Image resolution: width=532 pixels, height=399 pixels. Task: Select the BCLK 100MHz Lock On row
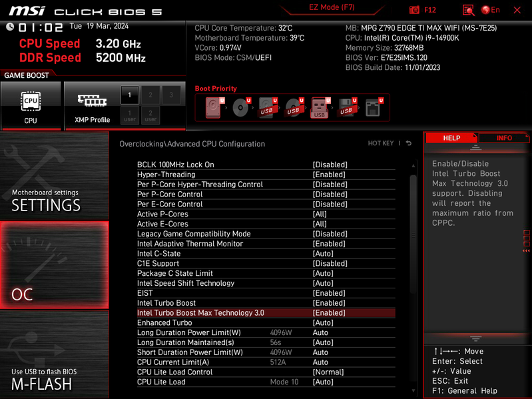266,165
